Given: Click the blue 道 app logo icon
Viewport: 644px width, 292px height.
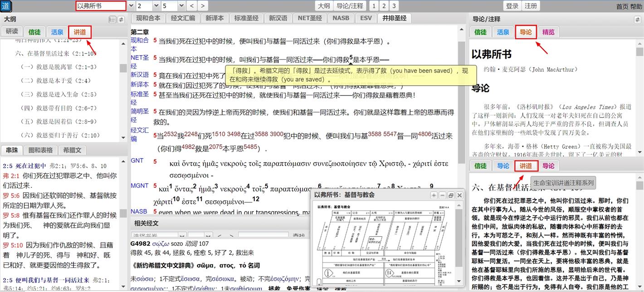Looking at the screenshot, I should pyautogui.click(x=6, y=6).
